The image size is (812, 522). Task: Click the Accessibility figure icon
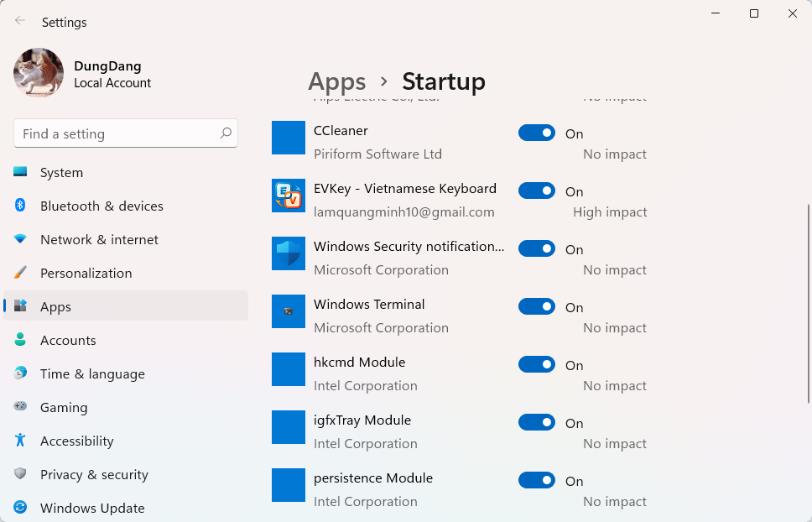20,441
